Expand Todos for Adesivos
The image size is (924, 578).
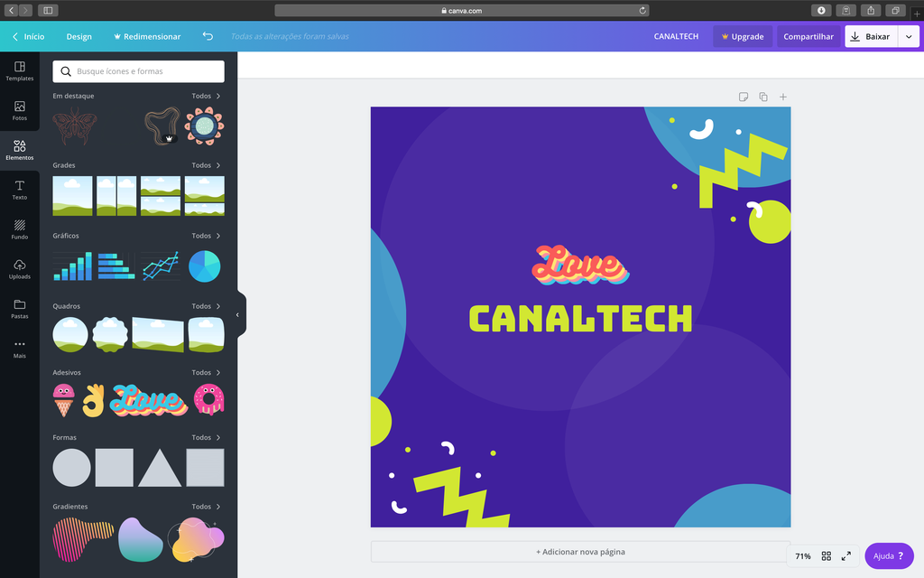[207, 373]
